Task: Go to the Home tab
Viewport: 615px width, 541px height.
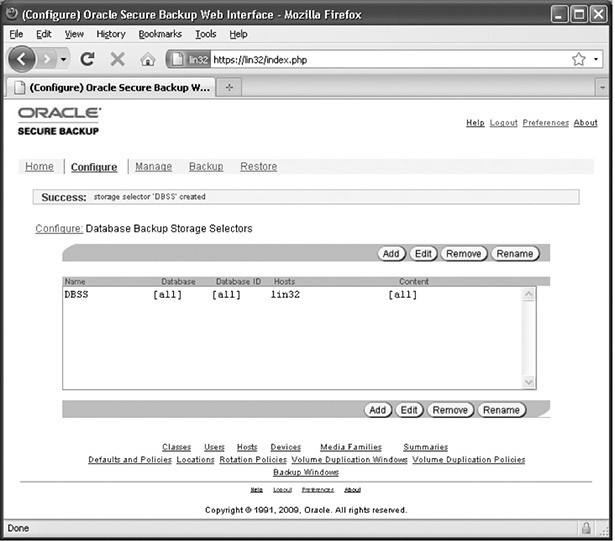Action: coord(39,166)
